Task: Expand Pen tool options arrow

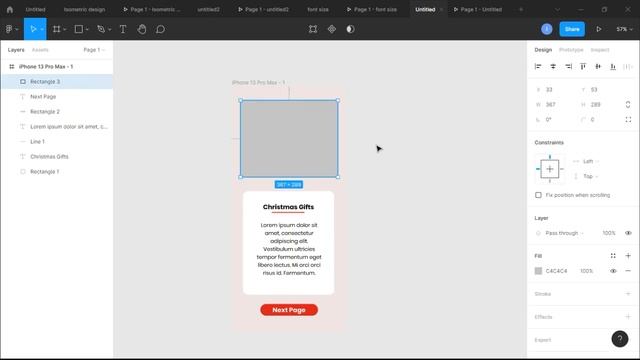Action: point(109,29)
